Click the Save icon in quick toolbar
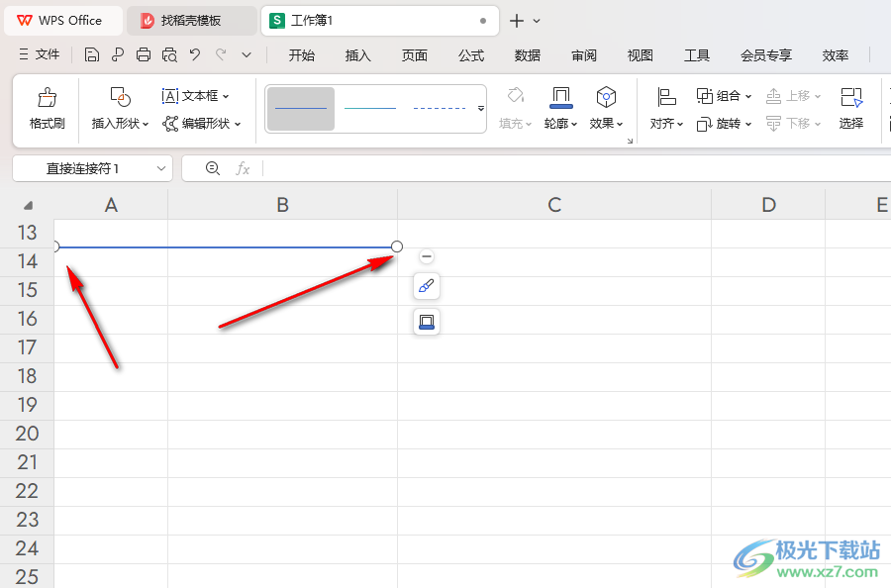This screenshot has height=588, width=891. (91, 54)
